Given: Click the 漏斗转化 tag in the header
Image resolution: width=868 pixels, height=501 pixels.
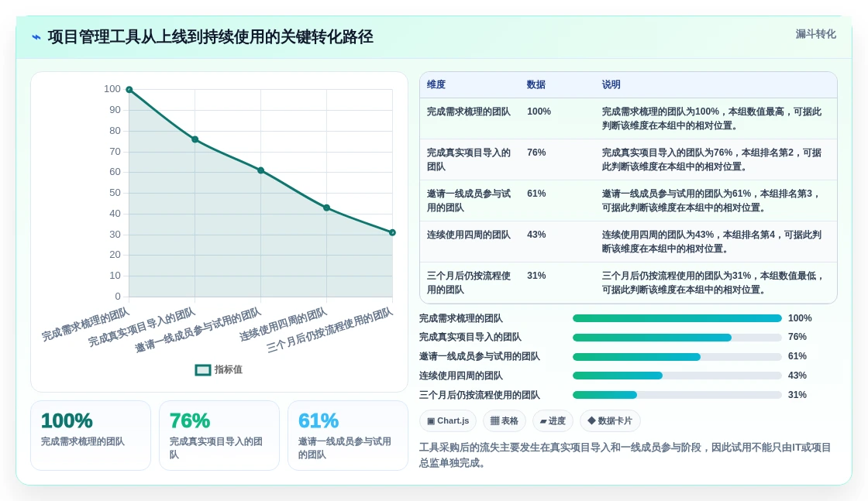Looking at the screenshot, I should [815, 34].
